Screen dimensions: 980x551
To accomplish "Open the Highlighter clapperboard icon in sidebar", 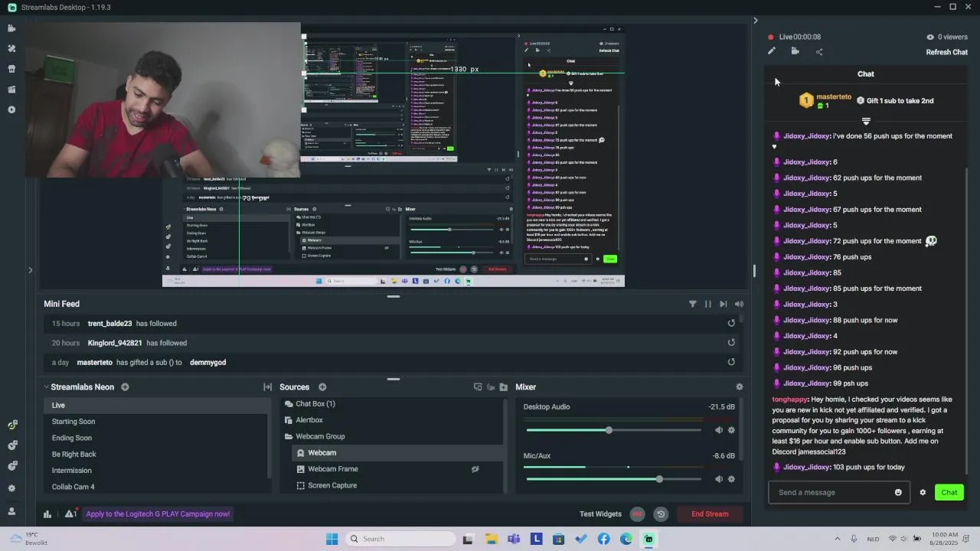I will point(11,90).
